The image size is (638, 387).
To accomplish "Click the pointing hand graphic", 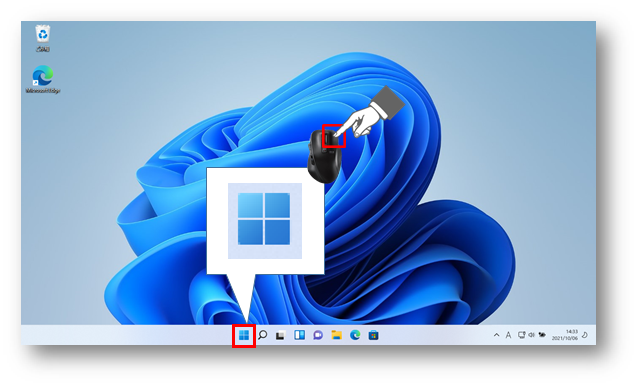I will point(368,114).
